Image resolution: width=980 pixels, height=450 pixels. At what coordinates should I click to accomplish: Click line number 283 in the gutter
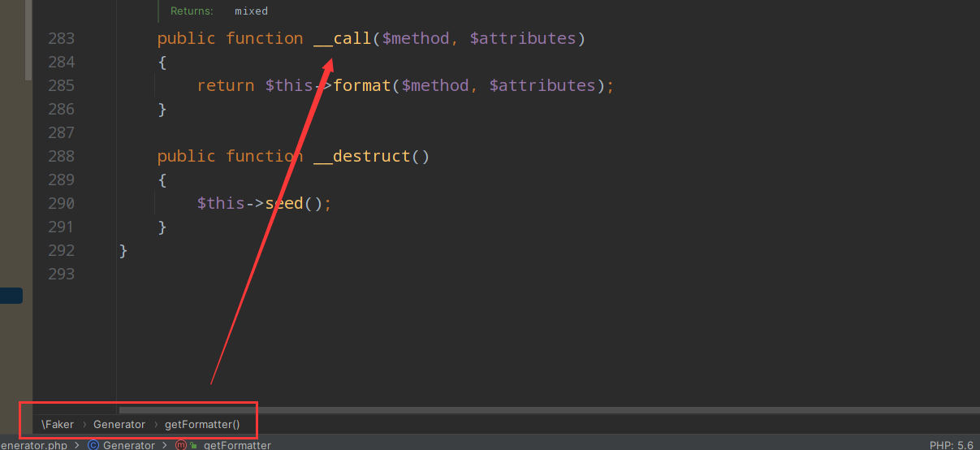click(x=62, y=38)
